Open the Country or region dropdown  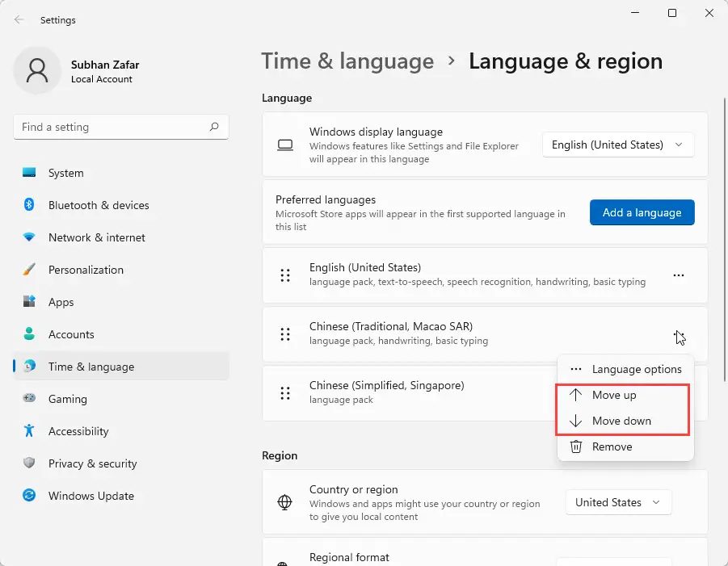tap(618, 502)
